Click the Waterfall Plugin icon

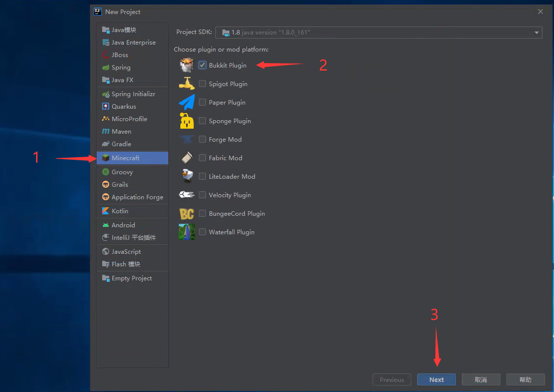click(187, 232)
